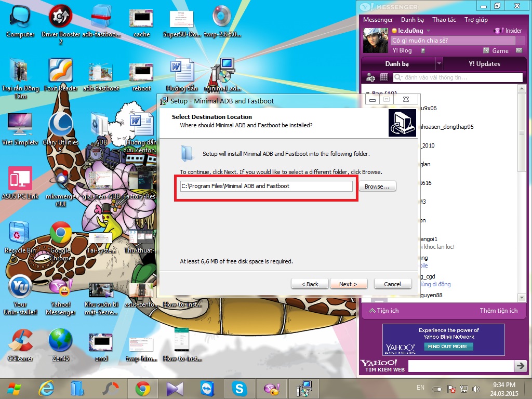Click the Windows Start button
The image size is (532, 399).
[x=14, y=389]
